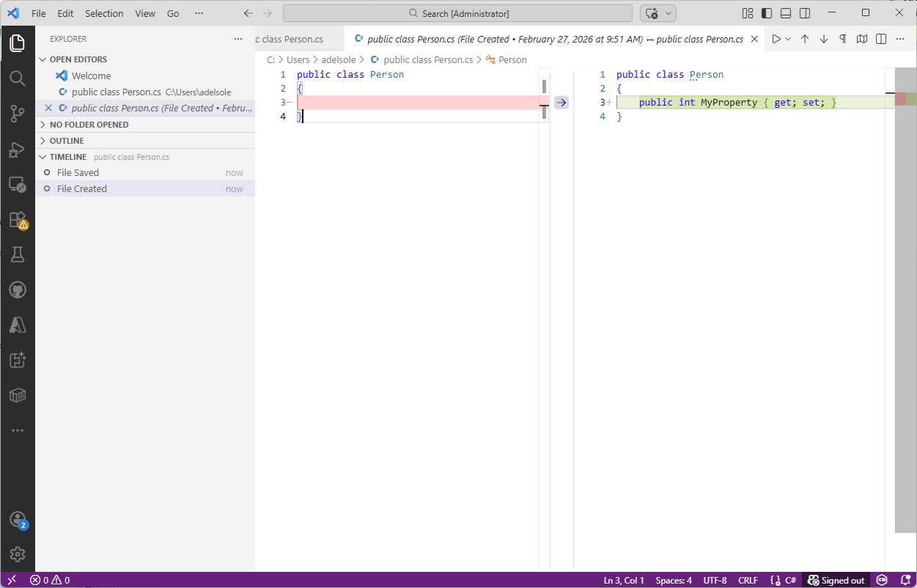Switch to the partially hidden Person.cs tab
The image size is (917, 588).
(299, 39)
